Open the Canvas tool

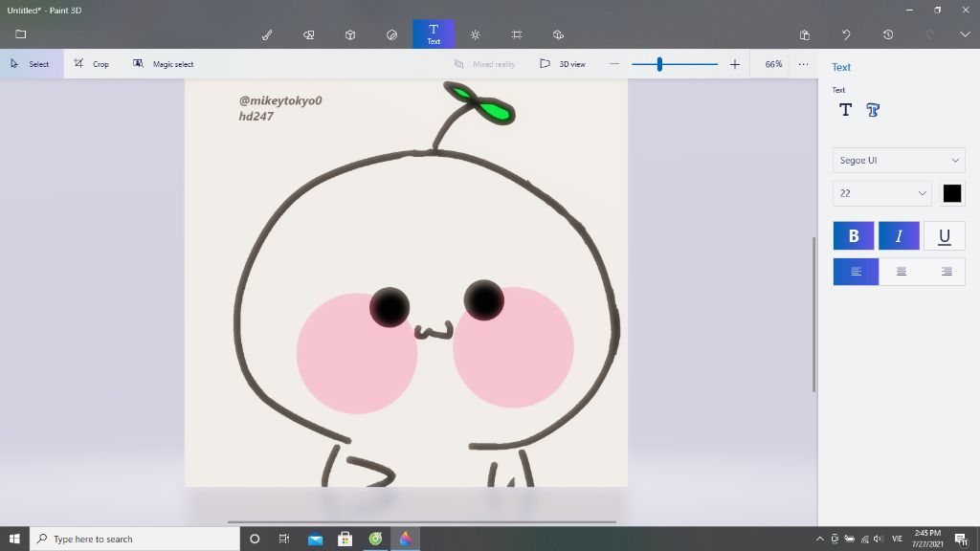tap(517, 34)
